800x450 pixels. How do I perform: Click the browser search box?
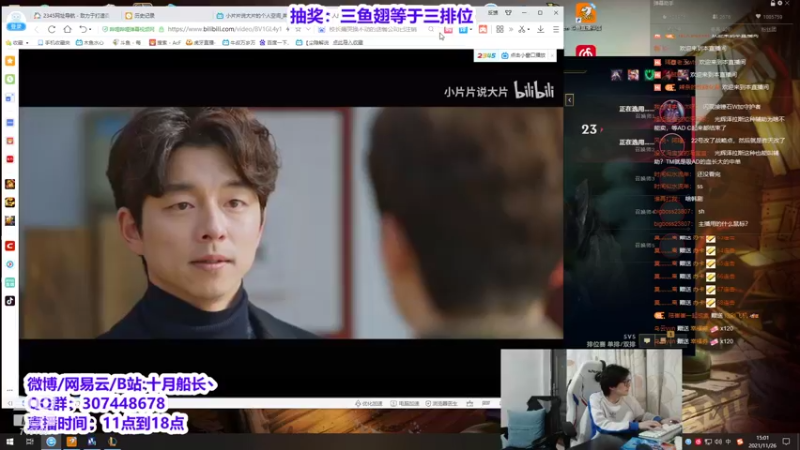[373, 29]
